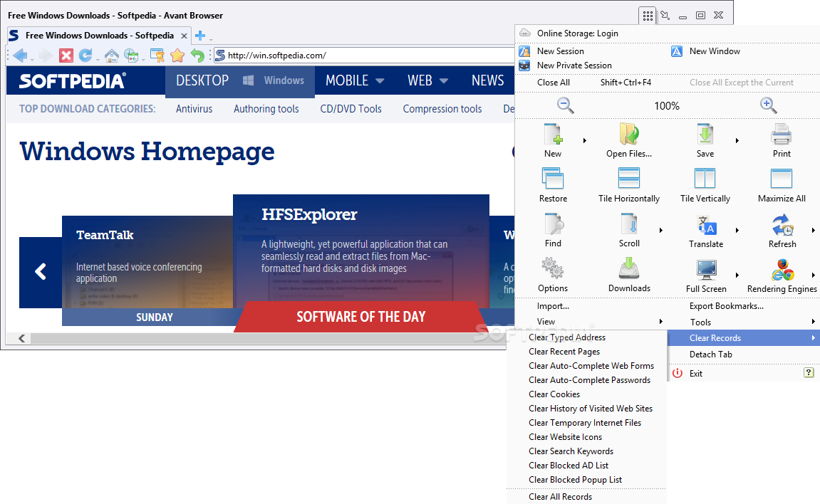820x504 pixels.
Task: Choose Clear Typed Address
Action: click(x=567, y=337)
